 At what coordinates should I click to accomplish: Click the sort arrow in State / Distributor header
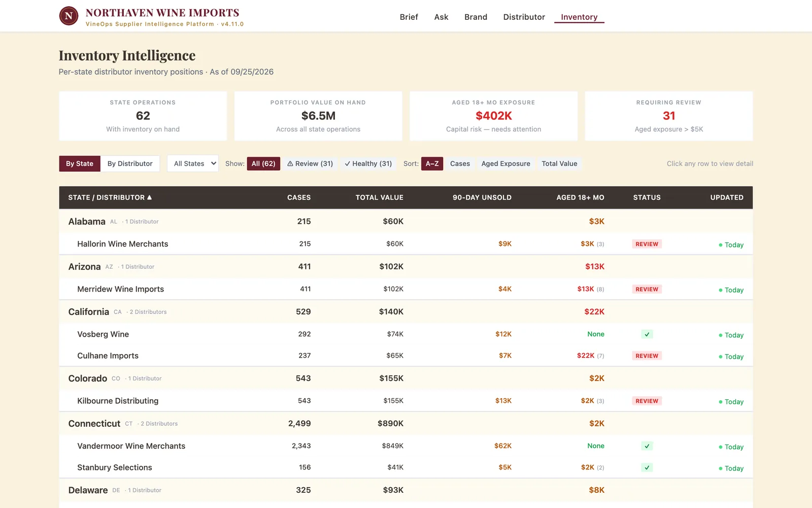coord(149,197)
